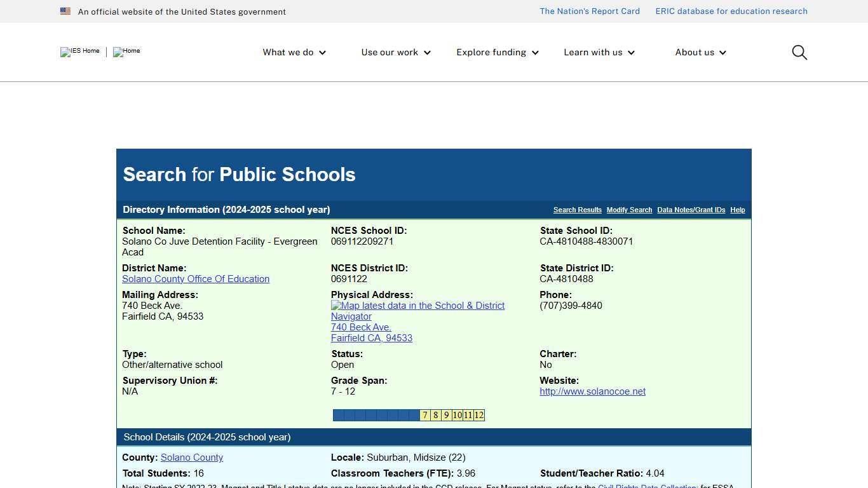This screenshot has width=868, height=488.
Task: Click the U.S. flag icon
Action: tap(65, 11)
